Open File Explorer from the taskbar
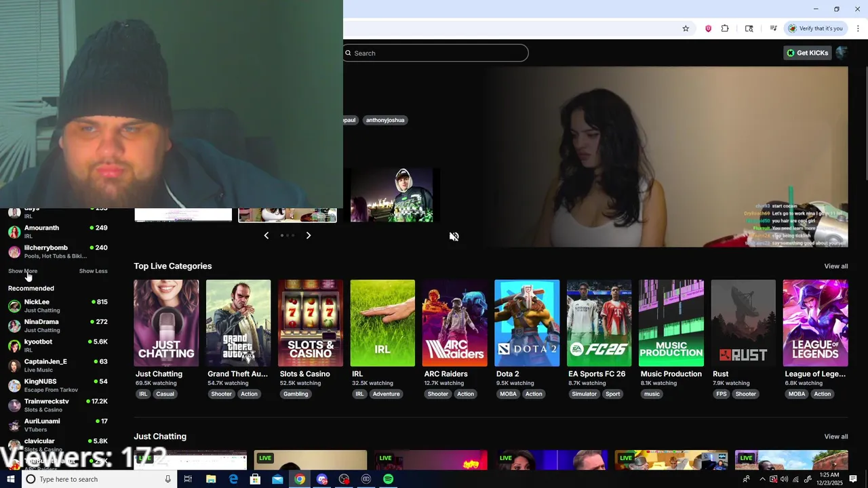868x488 pixels. 211,479
